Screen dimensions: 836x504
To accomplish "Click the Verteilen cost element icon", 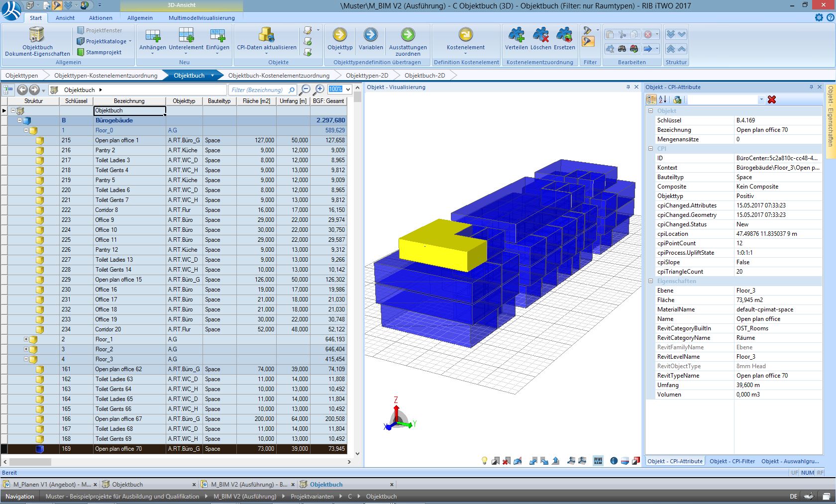I will (516, 36).
